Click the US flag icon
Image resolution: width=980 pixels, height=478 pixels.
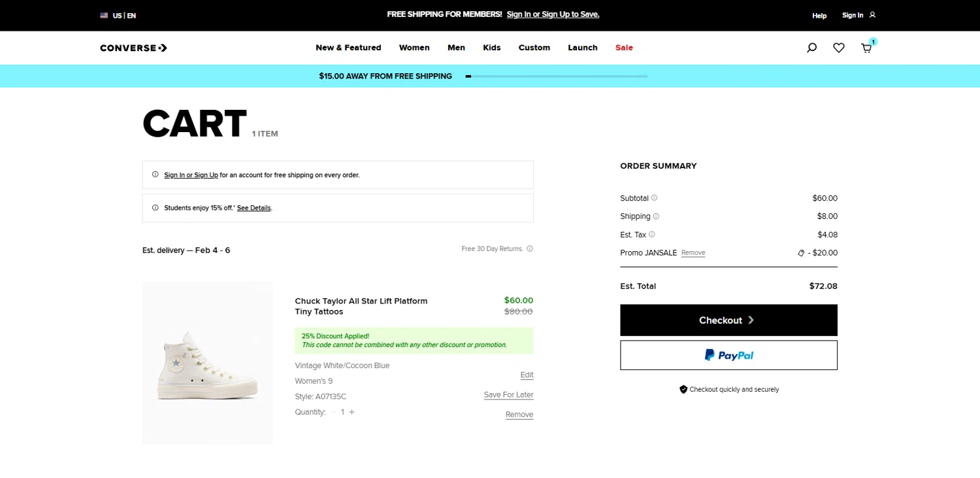click(104, 15)
